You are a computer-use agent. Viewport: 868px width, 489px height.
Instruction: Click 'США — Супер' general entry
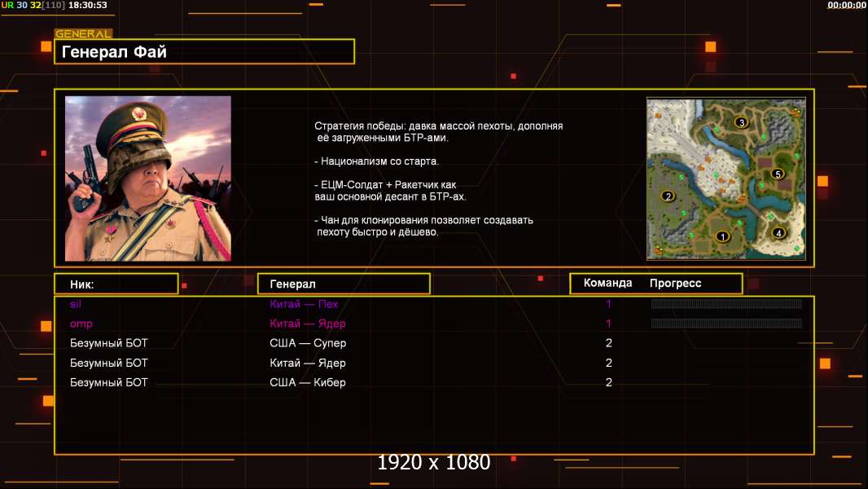pyautogui.click(x=308, y=343)
